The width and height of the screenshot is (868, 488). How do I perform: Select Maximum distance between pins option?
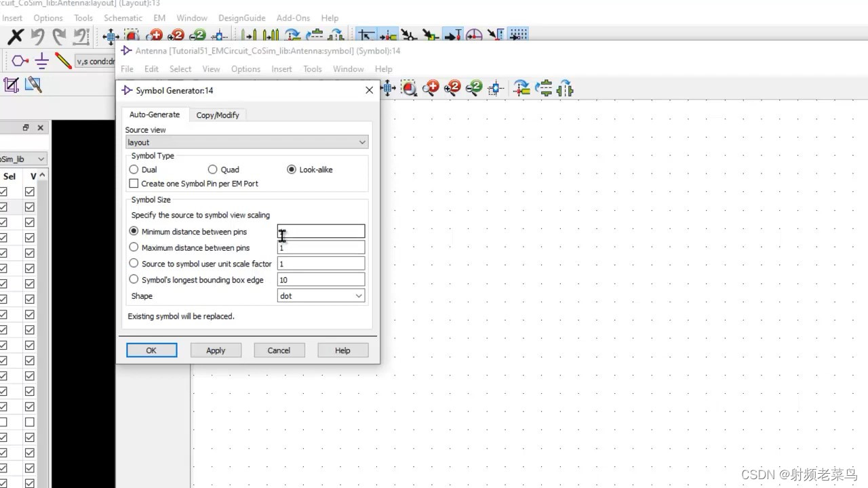[134, 247]
